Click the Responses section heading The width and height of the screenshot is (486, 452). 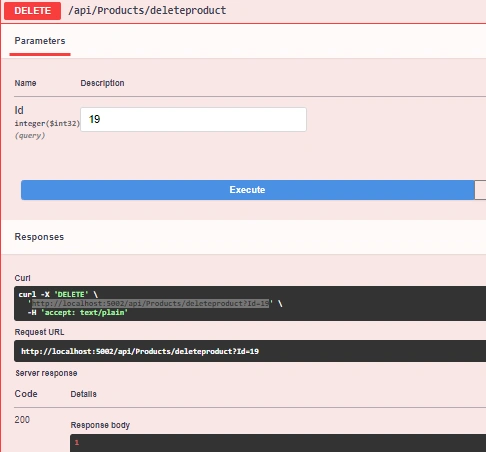pos(39,237)
